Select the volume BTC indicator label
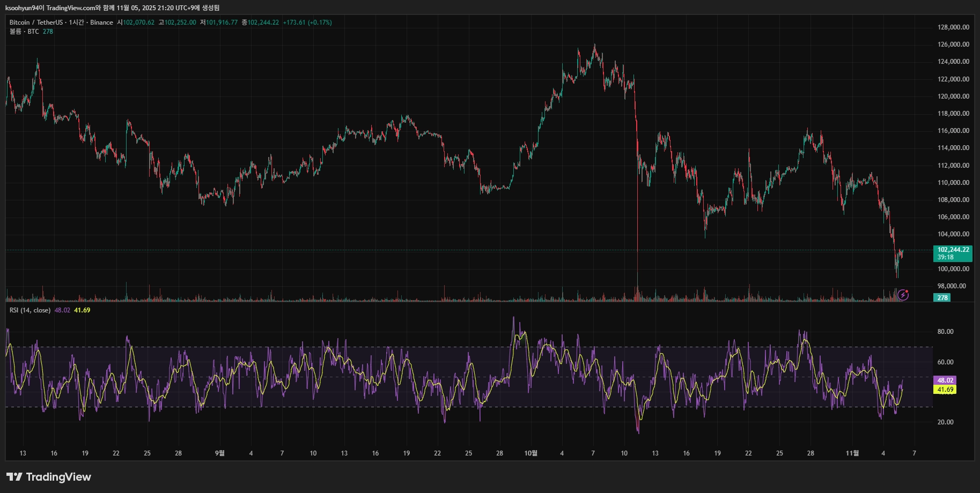980x493 pixels. click(24, 32)
